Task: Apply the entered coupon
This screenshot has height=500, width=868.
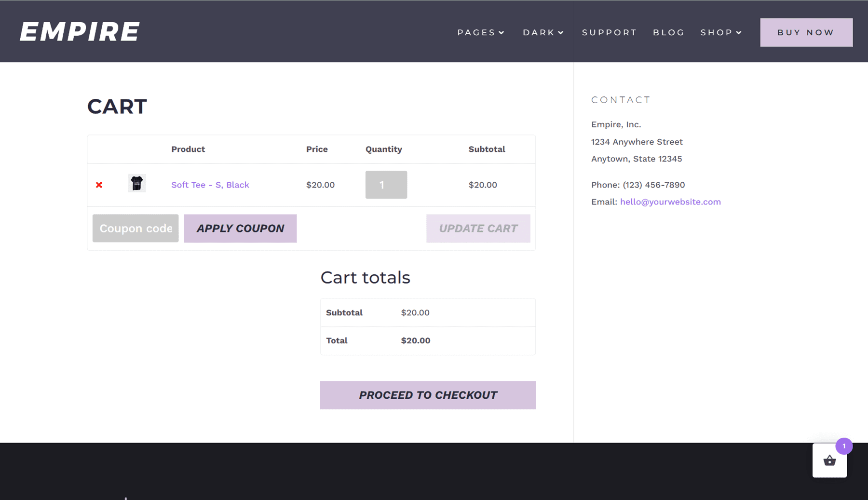Action: (x=240, y=228)
